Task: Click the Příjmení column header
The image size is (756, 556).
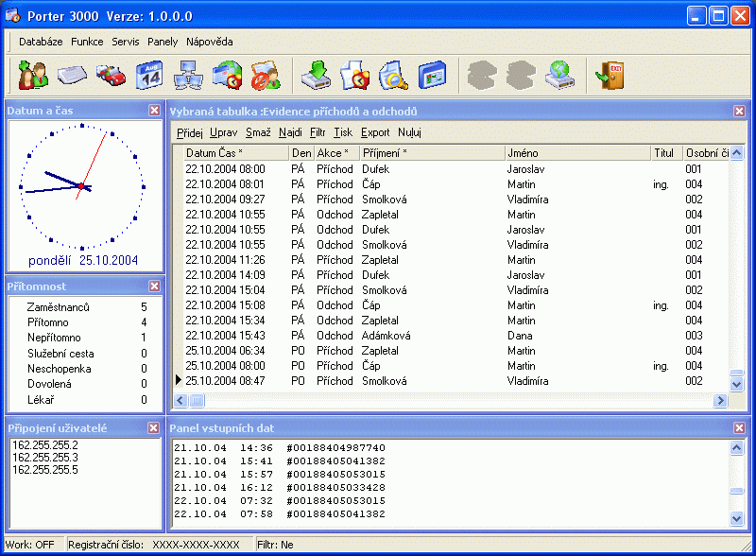Action: (432, 153)
